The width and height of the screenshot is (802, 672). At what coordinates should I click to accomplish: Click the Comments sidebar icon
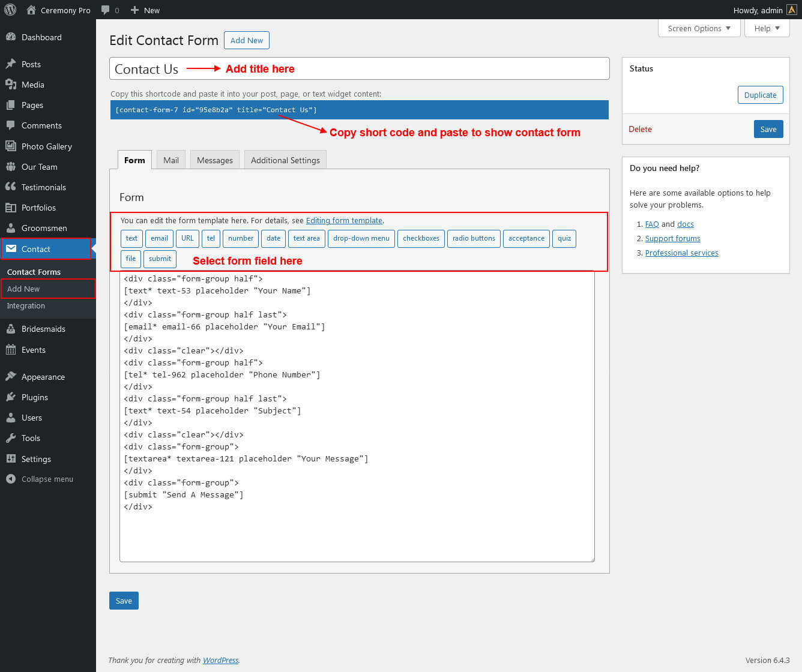point(11,125)
